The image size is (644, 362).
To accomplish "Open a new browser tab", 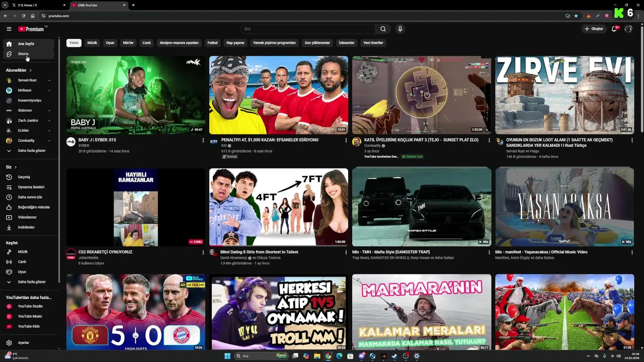I will pos(133,5).
